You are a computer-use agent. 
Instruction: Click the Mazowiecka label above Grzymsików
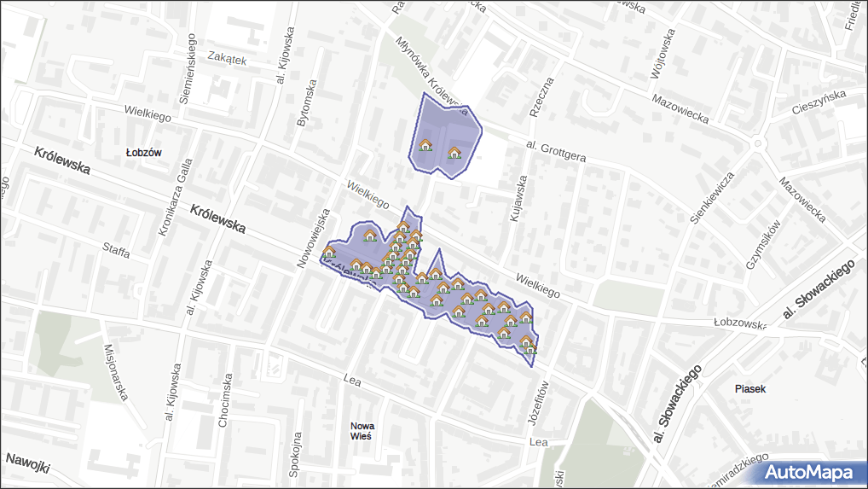(802, 200)
